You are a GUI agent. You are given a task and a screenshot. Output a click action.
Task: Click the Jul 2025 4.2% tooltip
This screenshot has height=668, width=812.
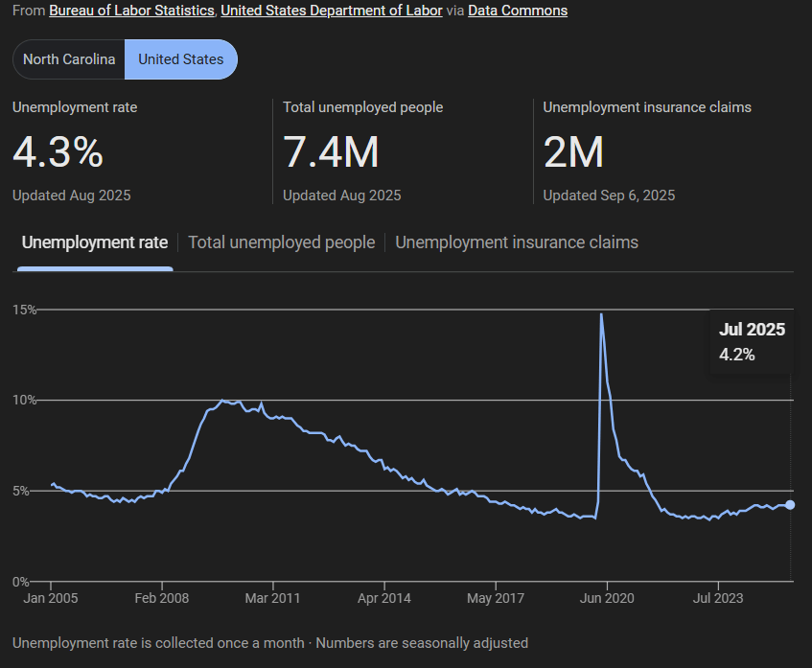(752, 342)
